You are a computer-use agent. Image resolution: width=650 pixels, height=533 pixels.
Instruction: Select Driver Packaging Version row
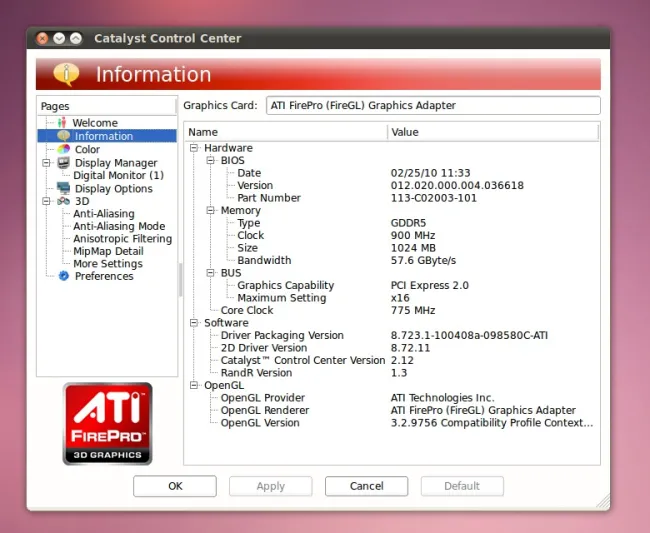point(392,335)
